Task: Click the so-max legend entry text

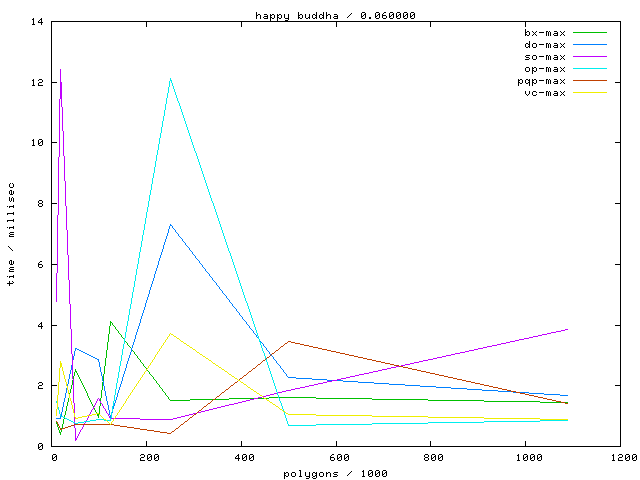Action: point(545,57)
